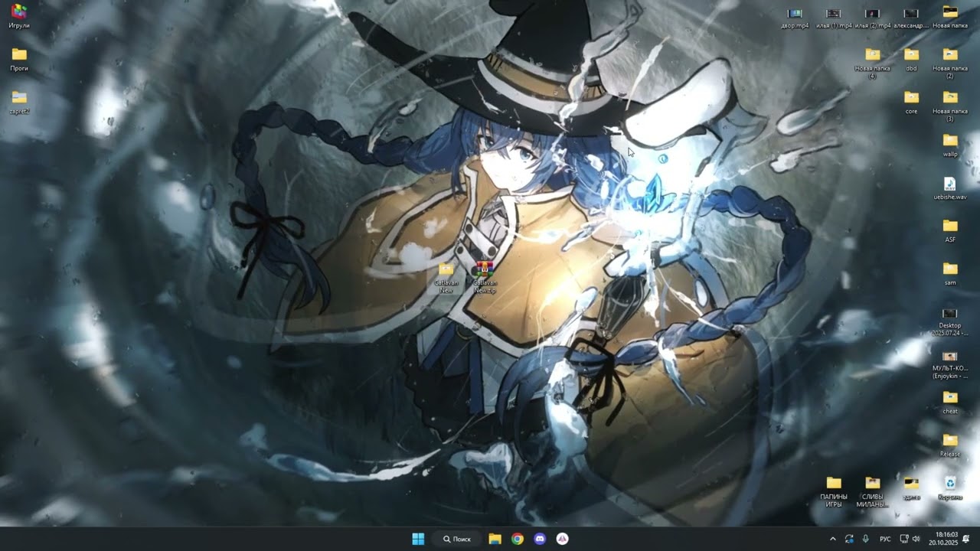
Task: Select the Release folder icon
Action: (x=950, y=445)
